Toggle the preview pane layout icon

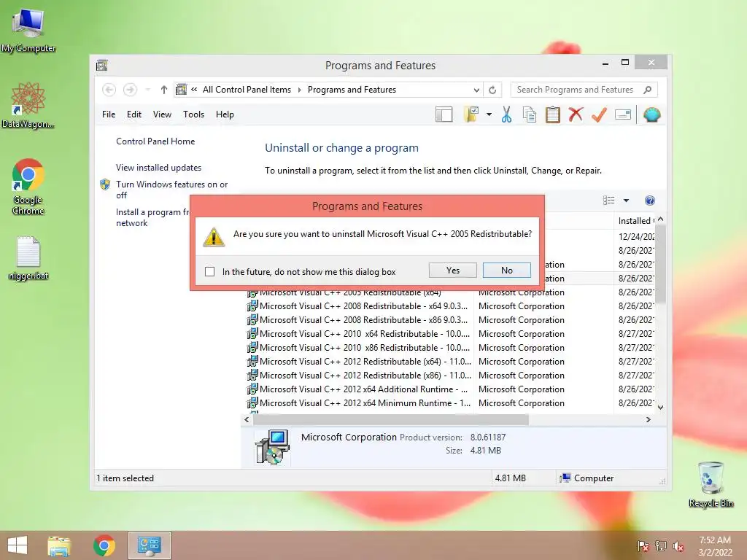(x=444, y=114)
